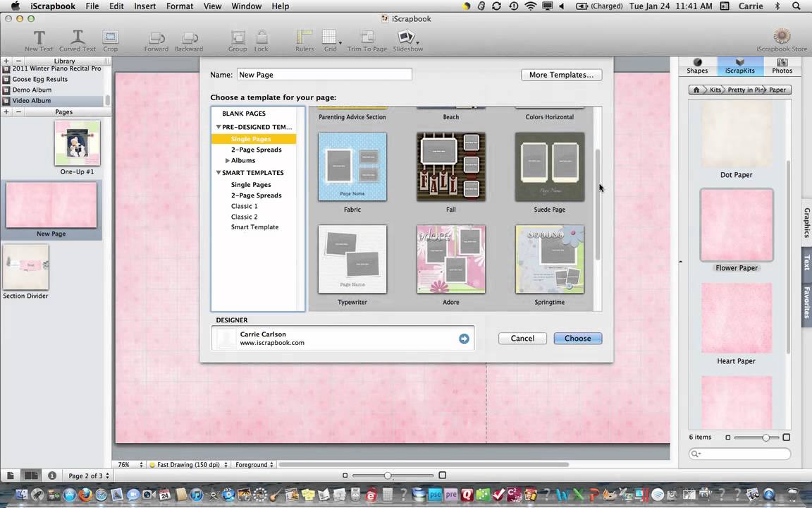Select the Fall template thumbnail
Screen dimensions: 812x508
[x=451, y=167]
